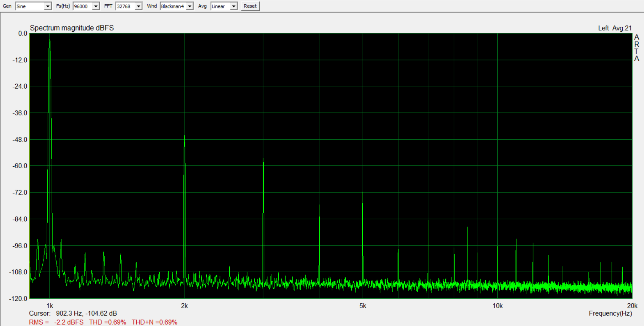Click the second harmonic peak at 2k
This screenshot has height=326, width=644.
coord(184,136)
